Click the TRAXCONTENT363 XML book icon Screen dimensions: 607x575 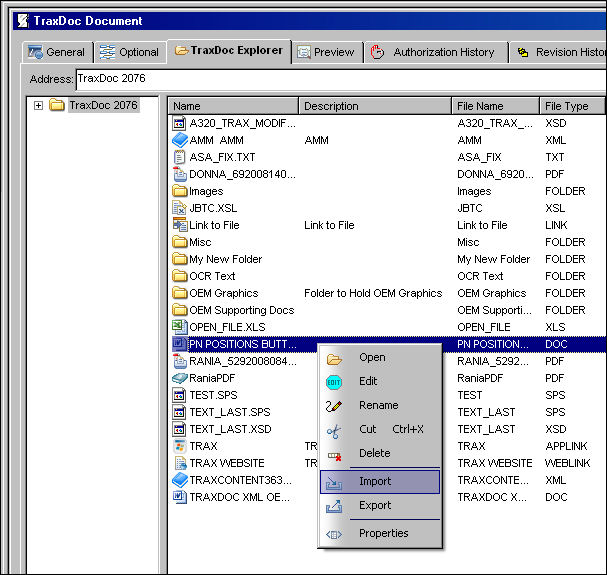(x=180, y=480)
